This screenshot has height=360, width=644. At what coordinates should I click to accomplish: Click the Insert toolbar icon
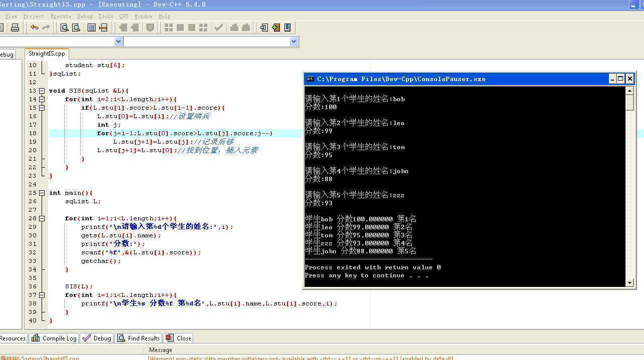click(x=264, y=28)
